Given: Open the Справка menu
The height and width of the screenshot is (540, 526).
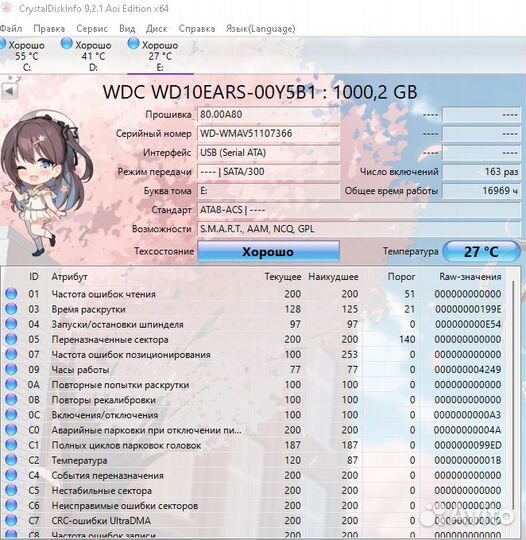Looking at the screenshot, I should 197,29.
